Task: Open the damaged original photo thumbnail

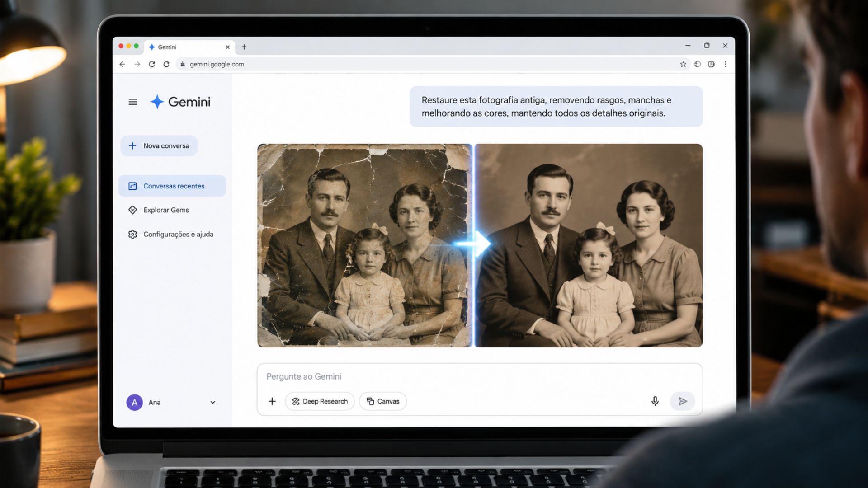Action: tap(365, 245)
